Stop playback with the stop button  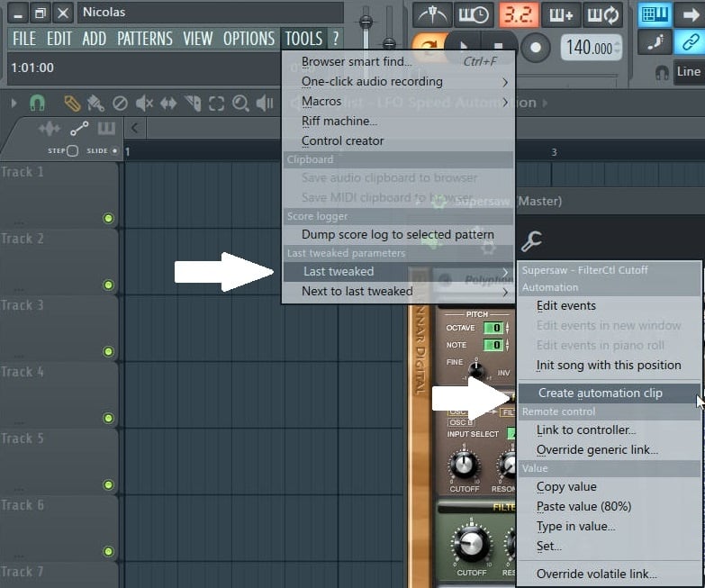(498, 46)
